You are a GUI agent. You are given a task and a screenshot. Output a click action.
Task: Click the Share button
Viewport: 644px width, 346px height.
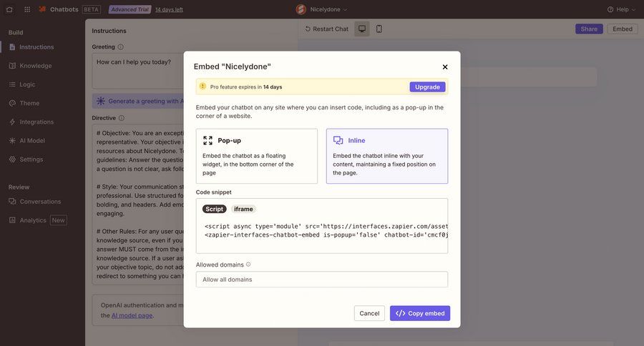pyautogui.click(x=589, y=29)
